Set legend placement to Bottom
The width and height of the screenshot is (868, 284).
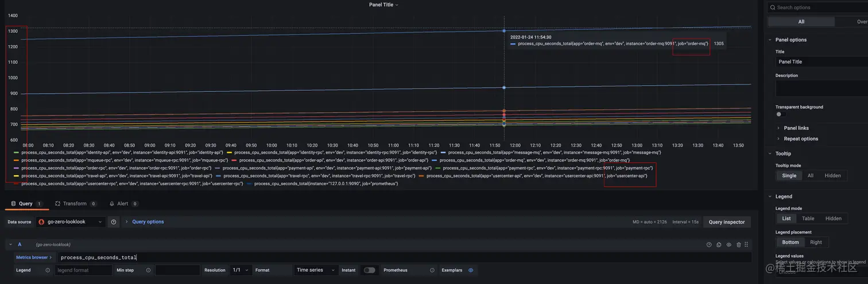tap(790, 242)
